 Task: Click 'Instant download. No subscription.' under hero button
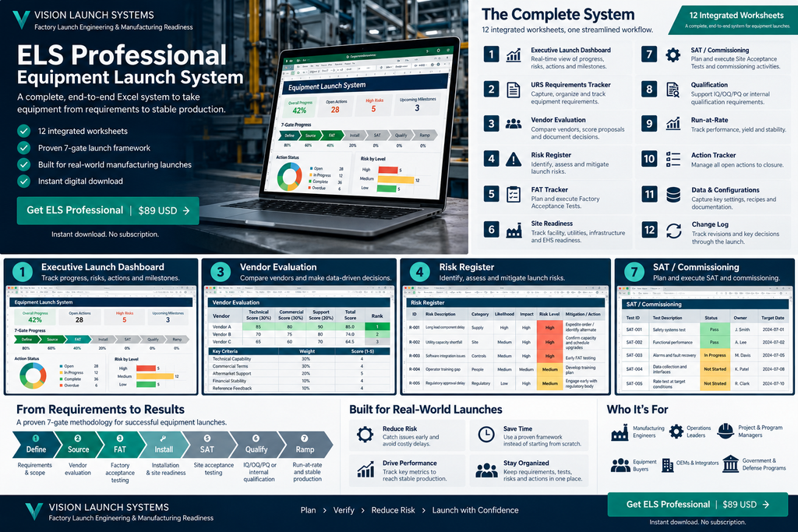point(105,234)
